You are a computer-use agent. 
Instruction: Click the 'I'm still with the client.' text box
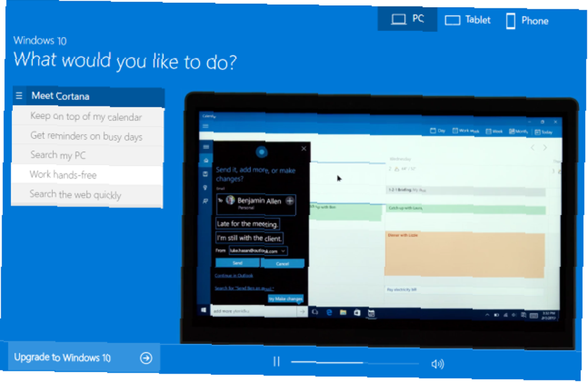[x=249, y=238]
